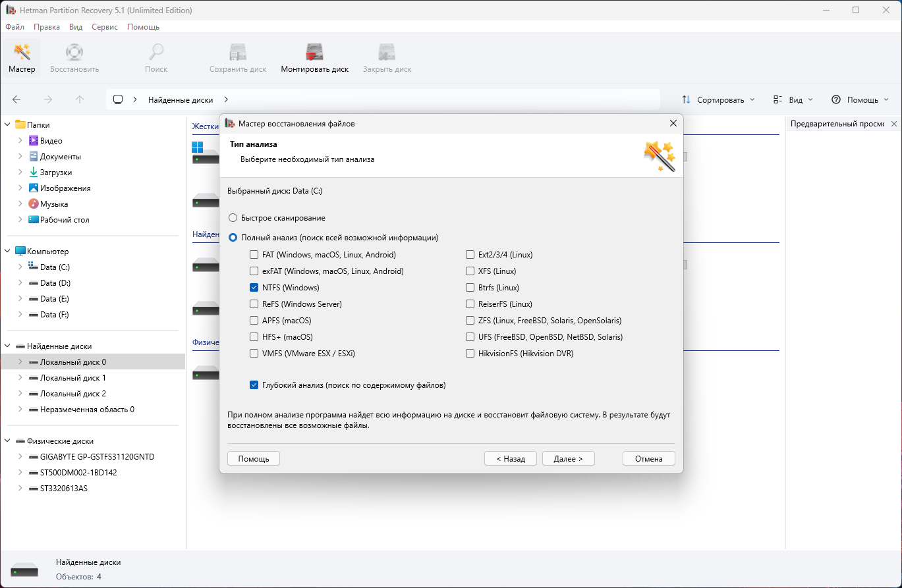Click the Видео folder icon in tree
The image size is (902, 588).
[x=34, y=141]
